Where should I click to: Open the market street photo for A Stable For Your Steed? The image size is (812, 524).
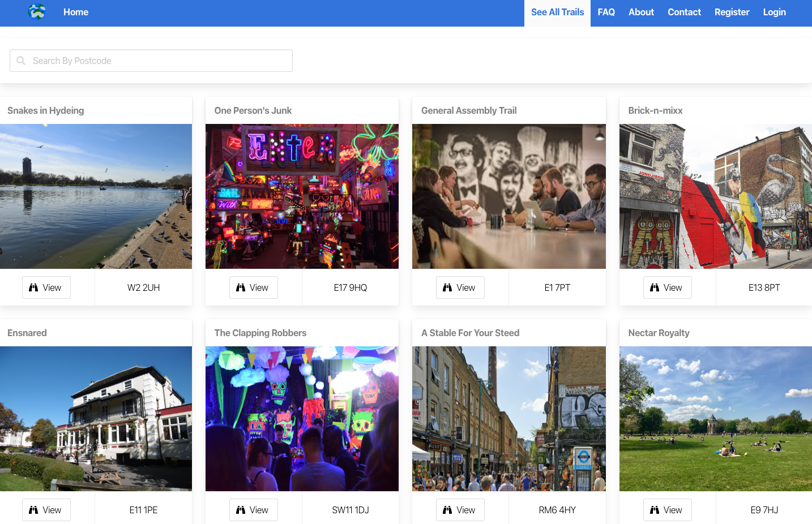tap(509, 419)
